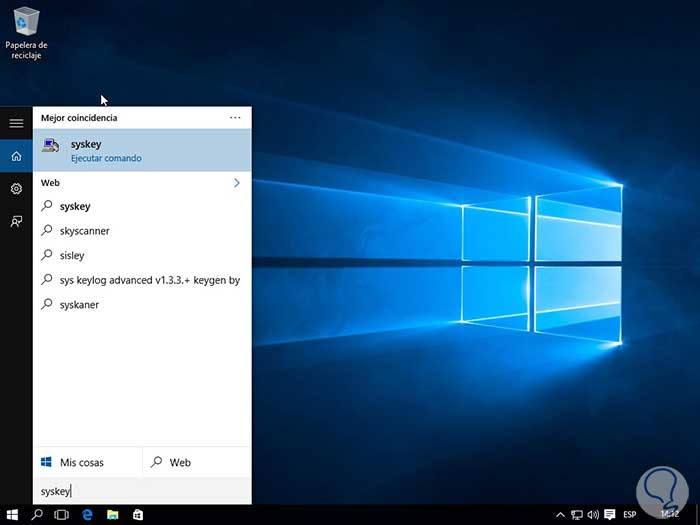Open the Windows Start button
This screenshot has width=700, height=525.
[12, 515]
